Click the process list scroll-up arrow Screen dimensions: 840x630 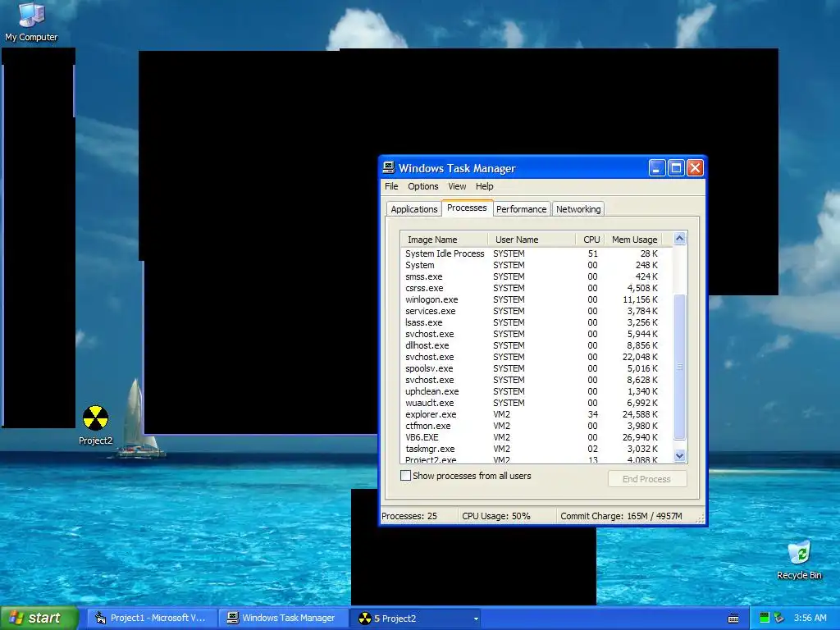(x=679, y=239)
